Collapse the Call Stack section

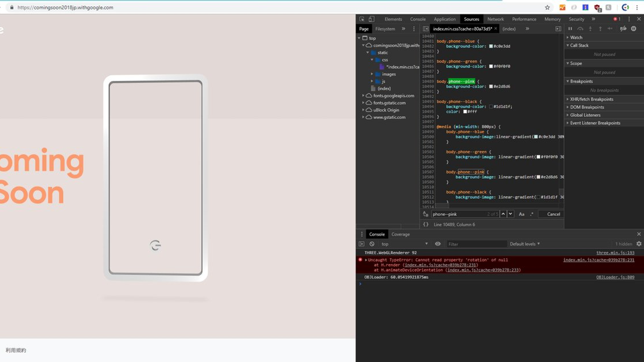604,45
